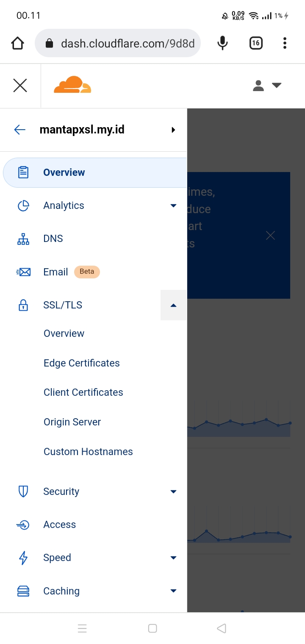This screenshot has width=305, height=644.
Task: Open the Security menu item
Action: 61,491
